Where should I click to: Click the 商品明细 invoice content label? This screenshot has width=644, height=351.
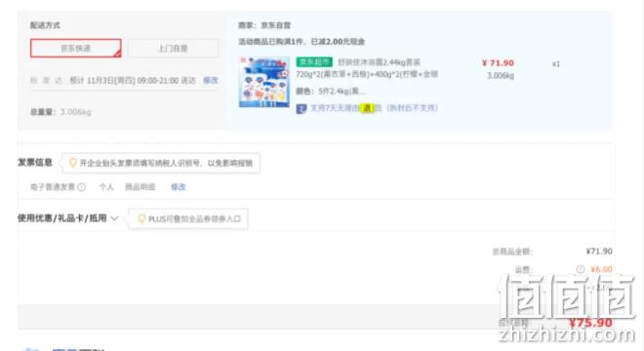pos(141,187)
